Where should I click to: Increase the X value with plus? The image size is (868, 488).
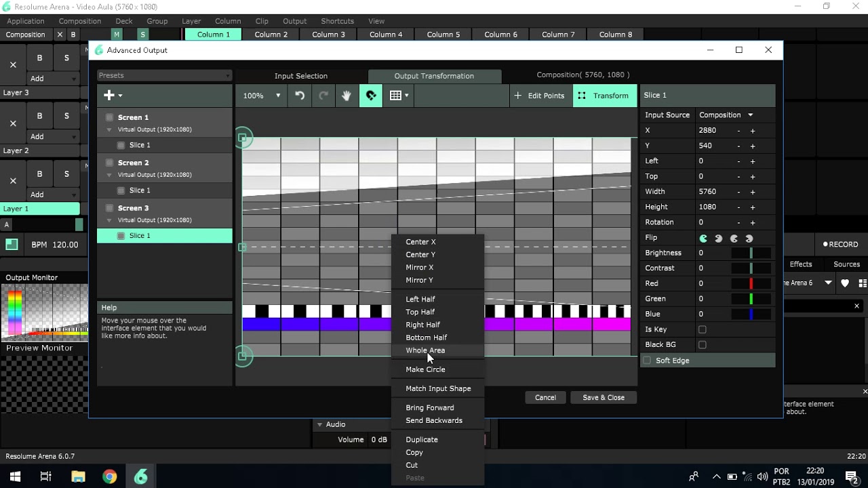[753, 130]
